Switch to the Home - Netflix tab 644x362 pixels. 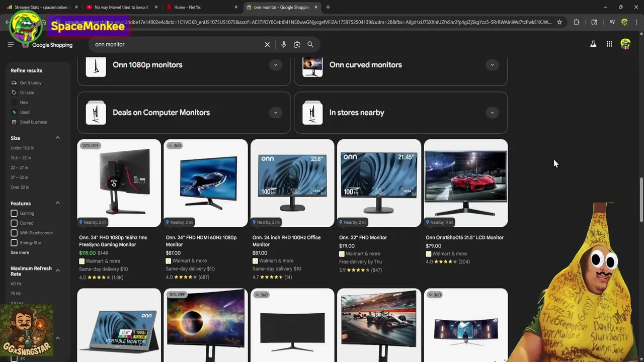201,7
